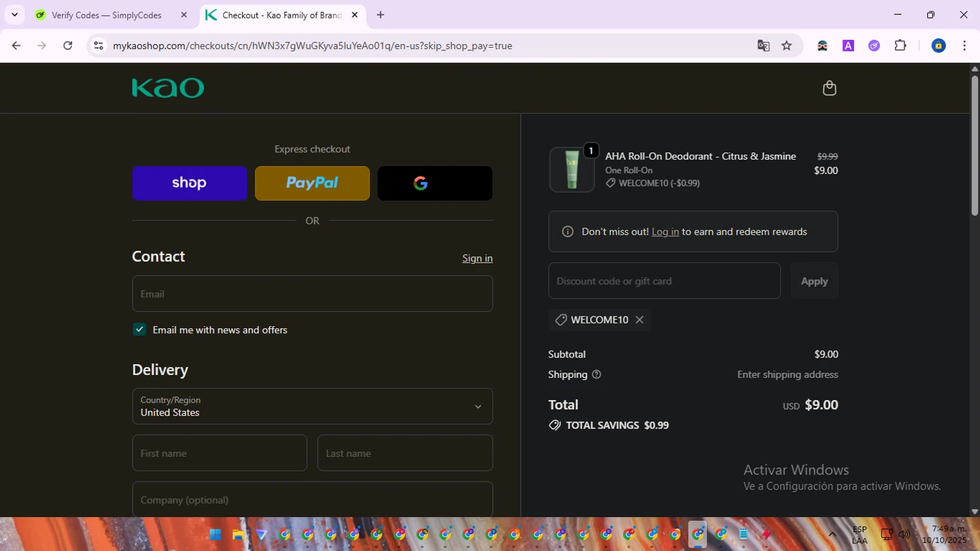The image size is (980, 551).
Task: Pay with the Shop Pay button
Action: coord(189,183)
